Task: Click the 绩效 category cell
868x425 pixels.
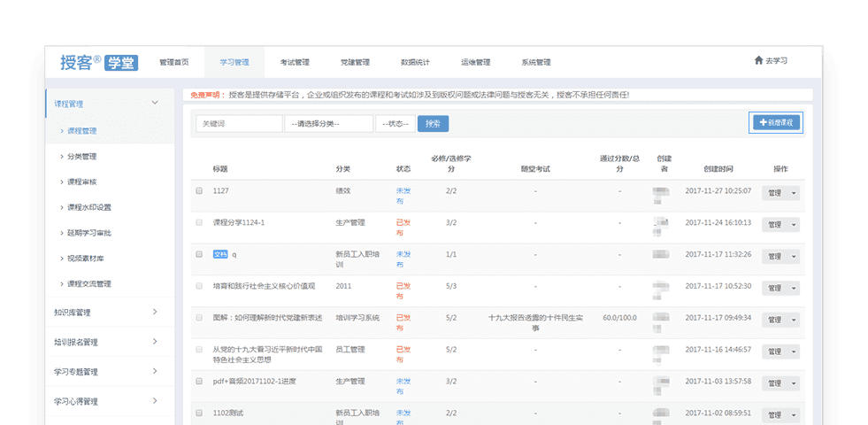Action: pyautogui.click(x=342, y=190)
